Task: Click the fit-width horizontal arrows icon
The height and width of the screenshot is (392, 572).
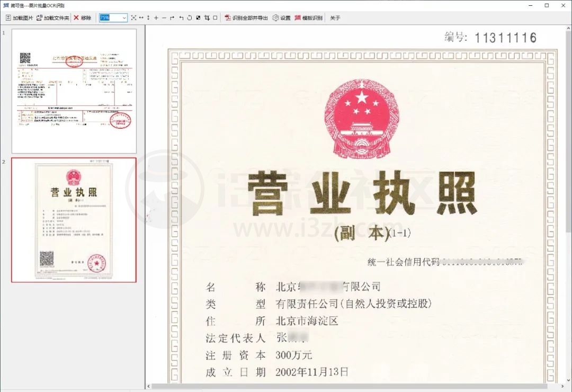Action: 141,17
